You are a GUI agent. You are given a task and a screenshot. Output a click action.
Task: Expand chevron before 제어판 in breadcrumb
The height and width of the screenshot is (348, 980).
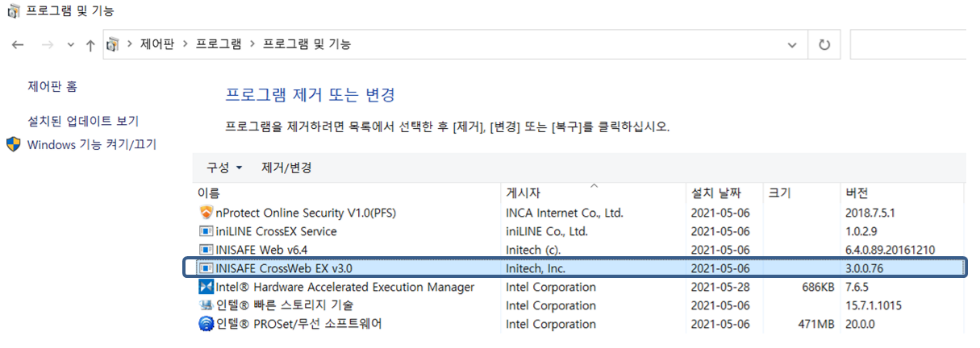pos(129,44)
